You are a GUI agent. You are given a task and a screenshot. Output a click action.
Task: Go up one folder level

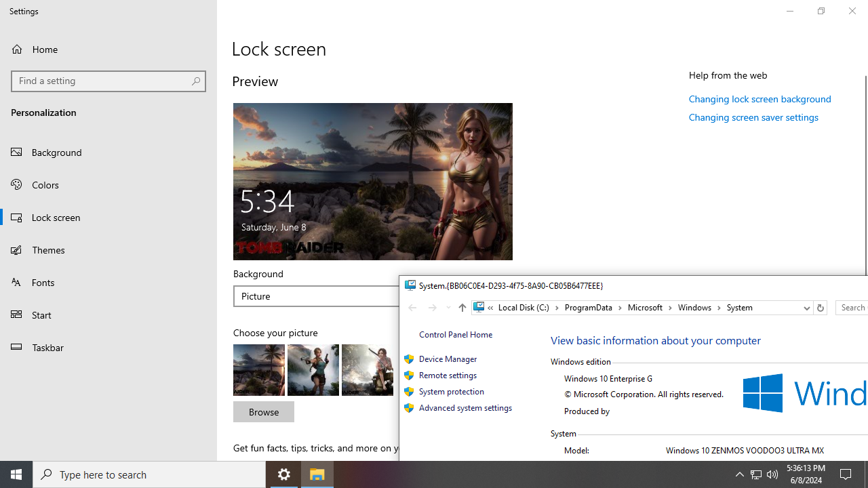click(462, 308)
